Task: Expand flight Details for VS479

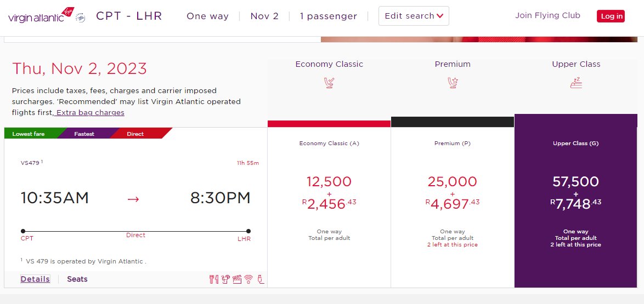Action: 35,279
